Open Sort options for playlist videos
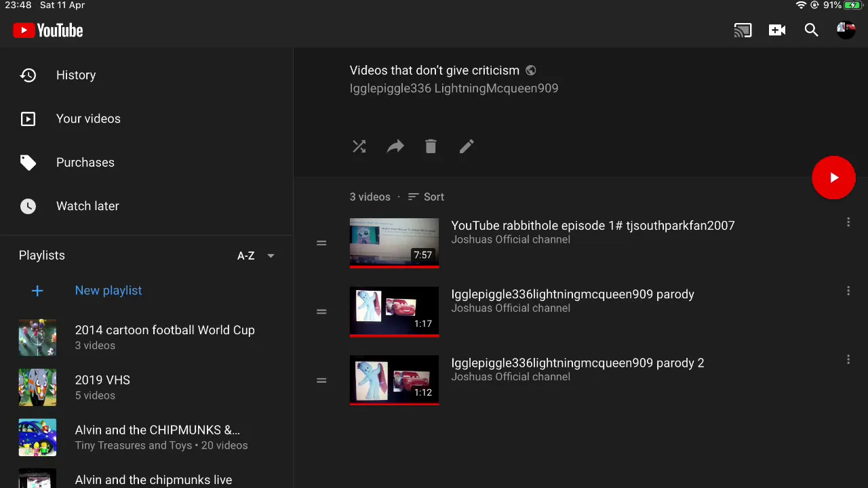Viewport: 868px width, 488px height. (x=426, y=197)
